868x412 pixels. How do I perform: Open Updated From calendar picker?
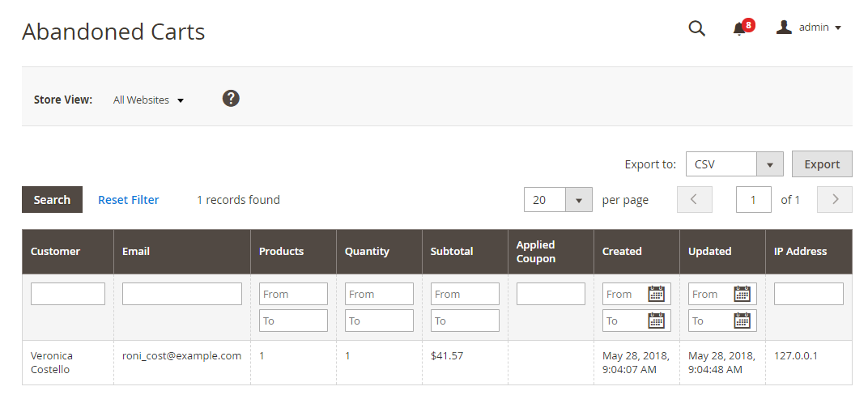point(742,294)
